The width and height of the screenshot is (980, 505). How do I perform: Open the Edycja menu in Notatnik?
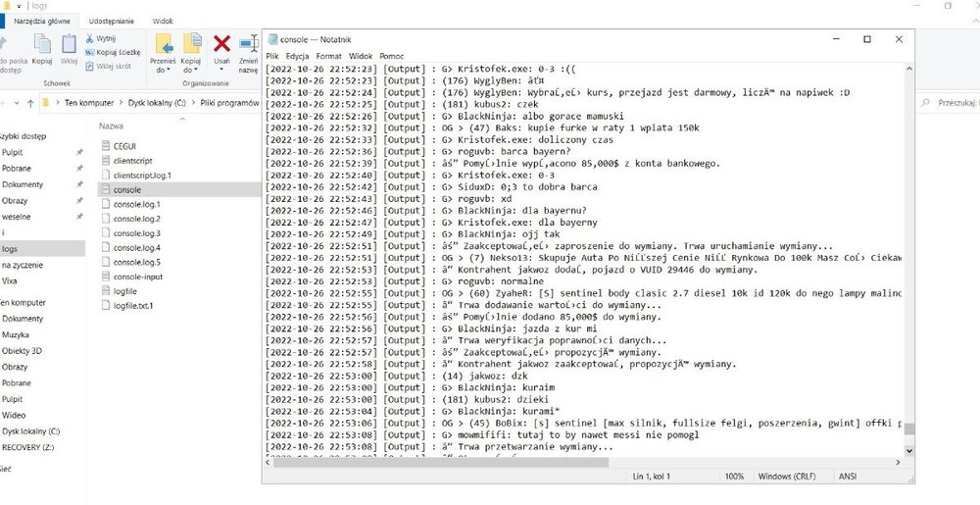pos(297,56)
